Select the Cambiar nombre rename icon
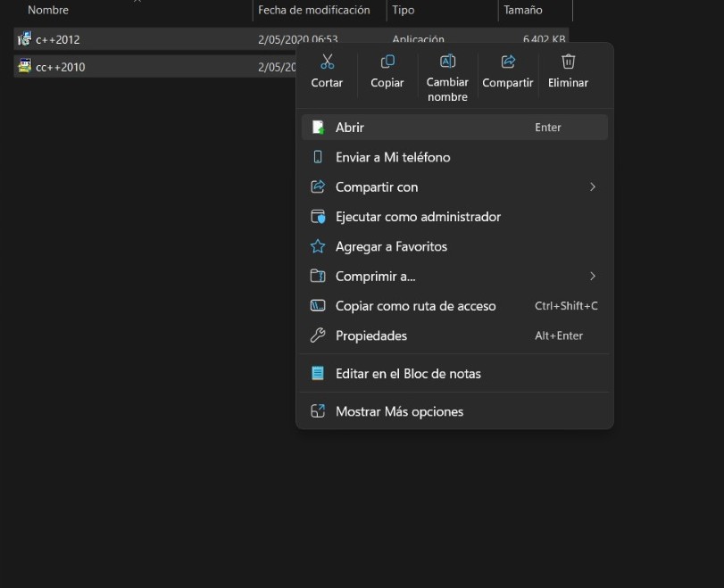 447,62
